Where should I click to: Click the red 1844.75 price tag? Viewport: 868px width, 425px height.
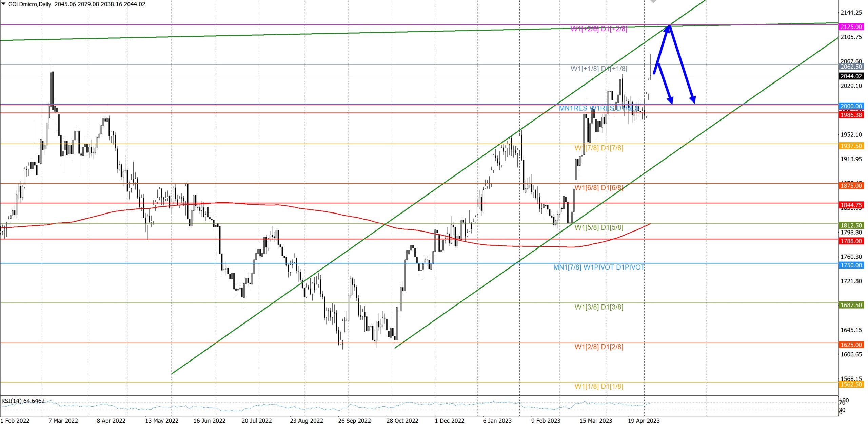851,205
